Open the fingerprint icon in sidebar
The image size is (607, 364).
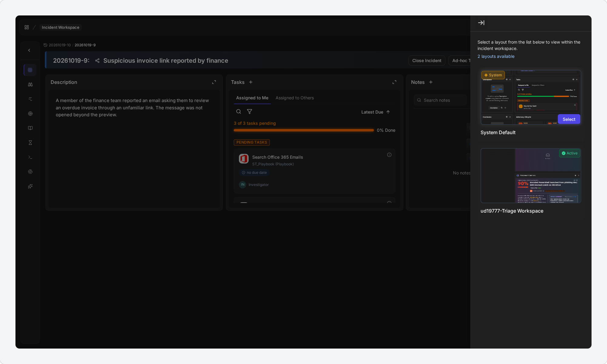pyautogui.click(x=30, y=172)
